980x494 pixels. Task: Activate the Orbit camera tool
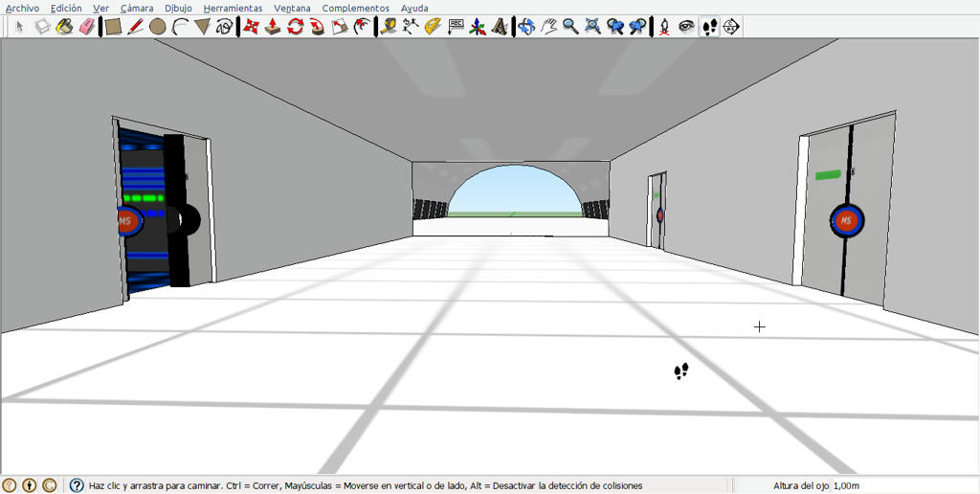(526, 27)
